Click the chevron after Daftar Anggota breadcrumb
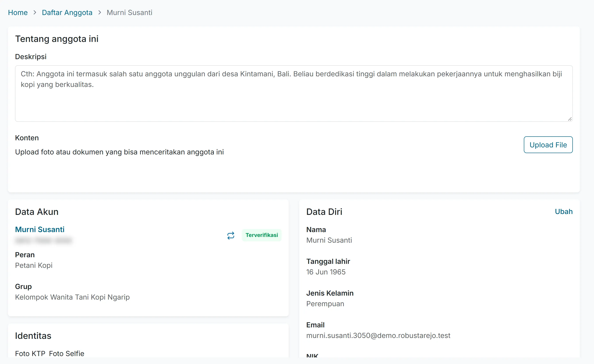594x364 pixels. [100, 12]
